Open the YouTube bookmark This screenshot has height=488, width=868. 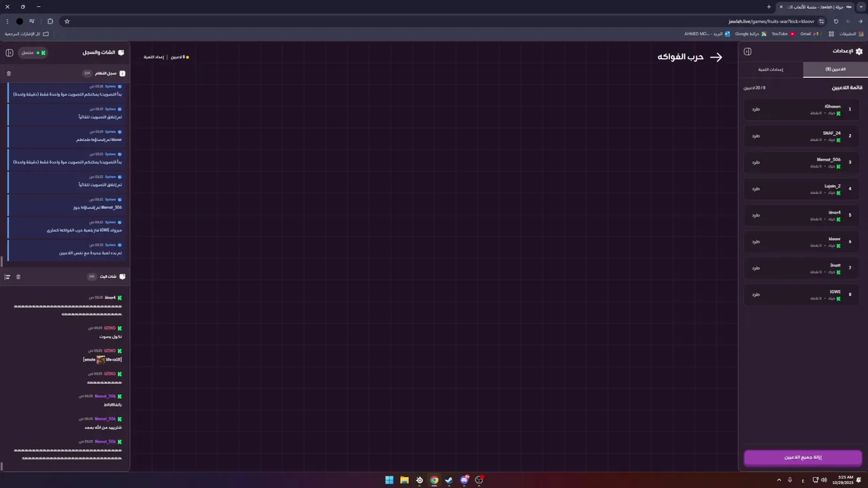(783, 33)
